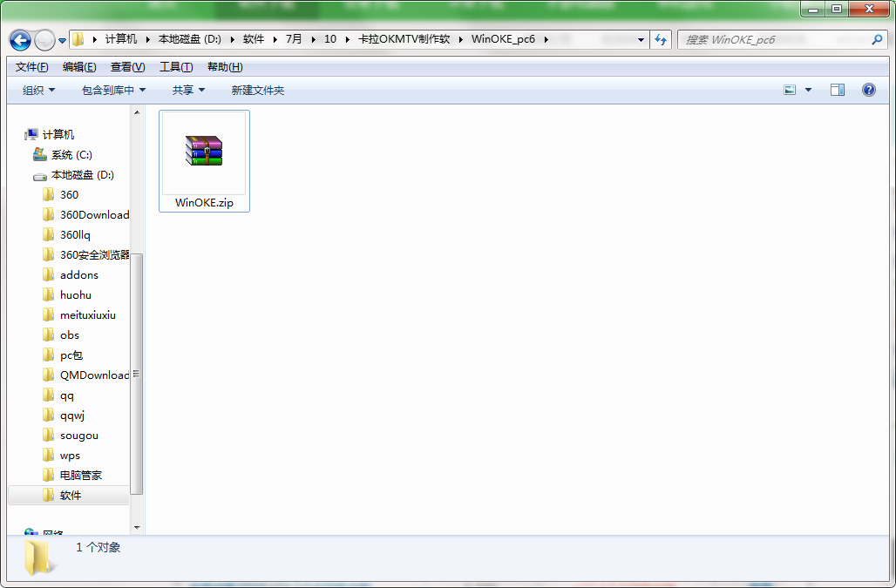Open the 360Download folder in the tree
Image resolution: width=896 pixels, height=588 pixels.
coord(94,214)
